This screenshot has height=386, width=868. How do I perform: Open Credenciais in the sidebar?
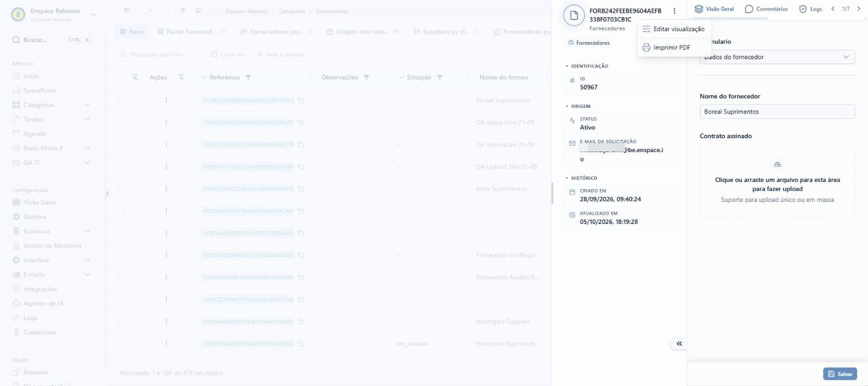pyautogui.click(x=40, y=332)
